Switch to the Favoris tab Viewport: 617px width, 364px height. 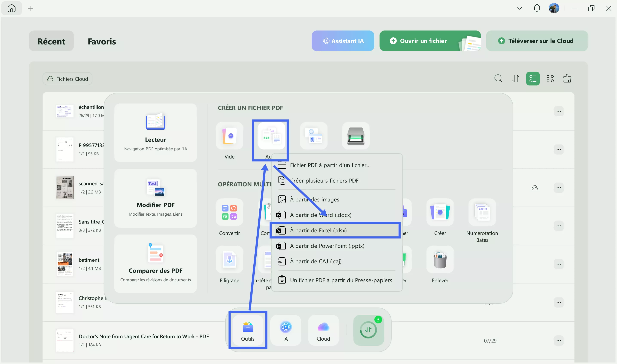point(102,41)
